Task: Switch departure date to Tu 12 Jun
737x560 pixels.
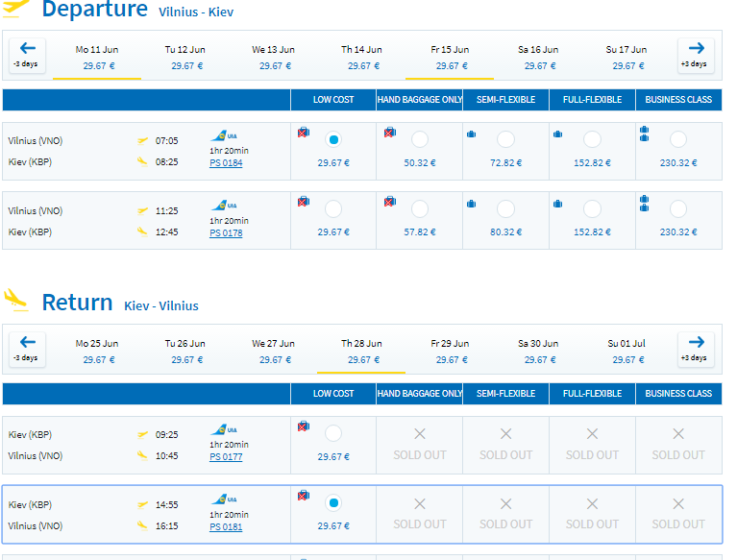Action: (x=185, y=58)
